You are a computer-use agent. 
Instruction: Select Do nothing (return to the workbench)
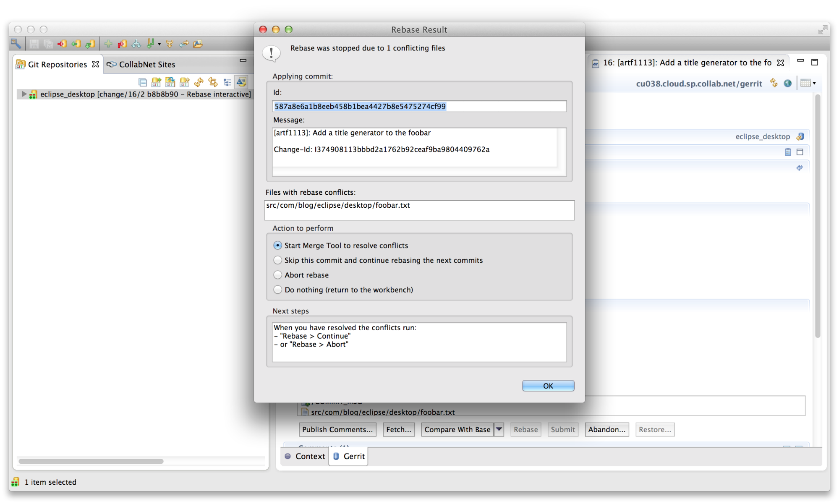point(277,290)
